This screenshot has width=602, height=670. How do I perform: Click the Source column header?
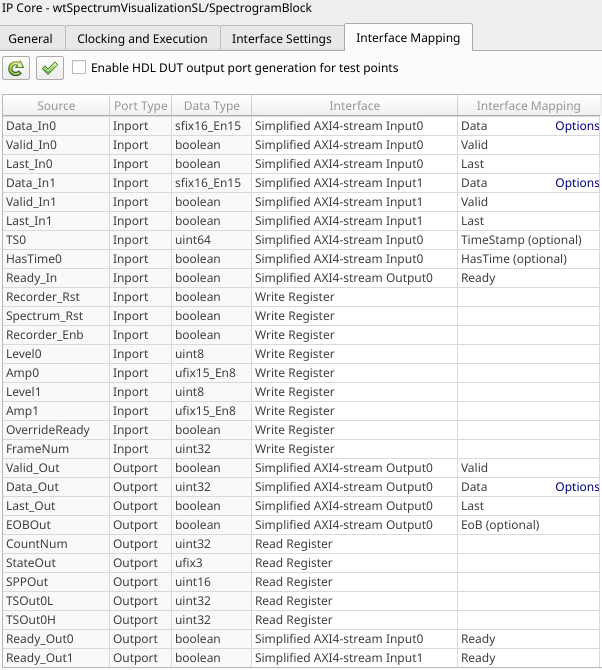(x=56, y=106)
